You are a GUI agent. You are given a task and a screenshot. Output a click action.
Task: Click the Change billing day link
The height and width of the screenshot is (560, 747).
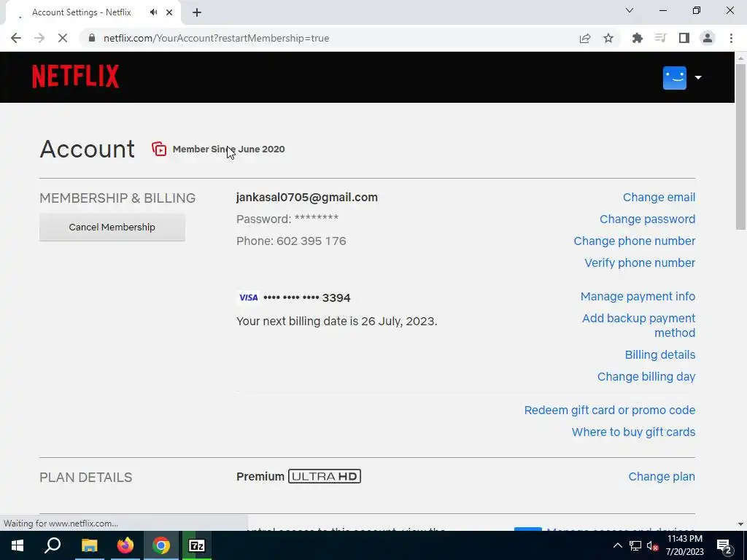(x=646, y=377)
